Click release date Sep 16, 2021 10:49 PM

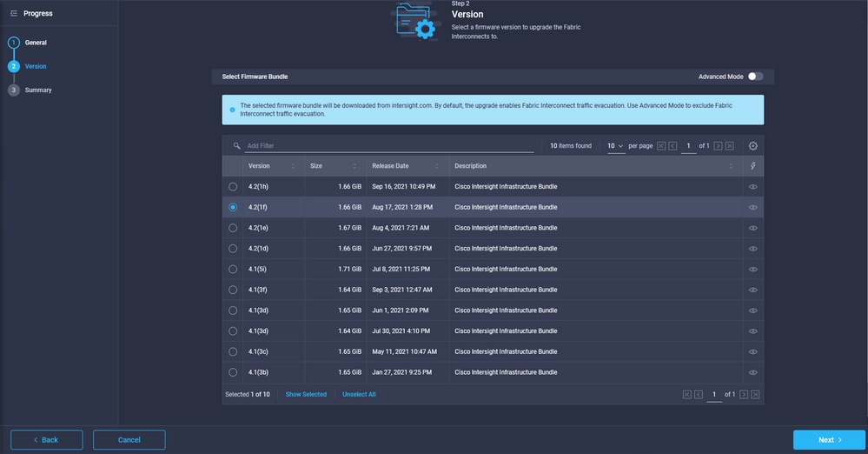(403, 187)
